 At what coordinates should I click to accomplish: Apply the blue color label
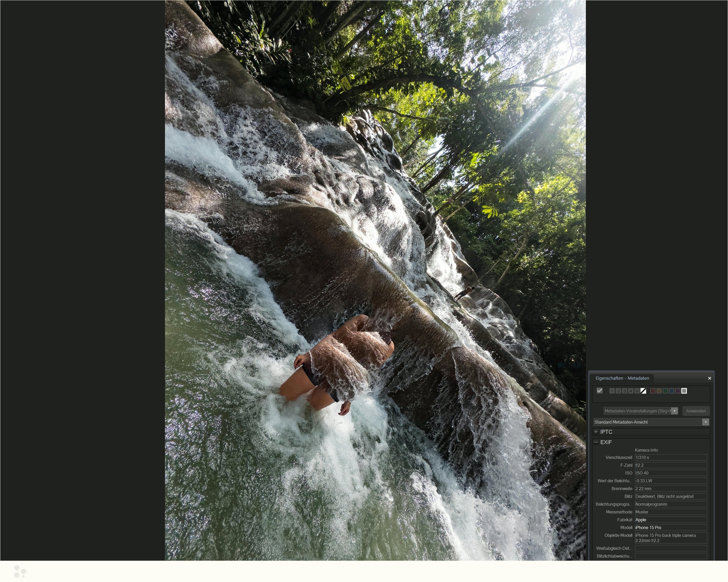(x=672, y=391)
